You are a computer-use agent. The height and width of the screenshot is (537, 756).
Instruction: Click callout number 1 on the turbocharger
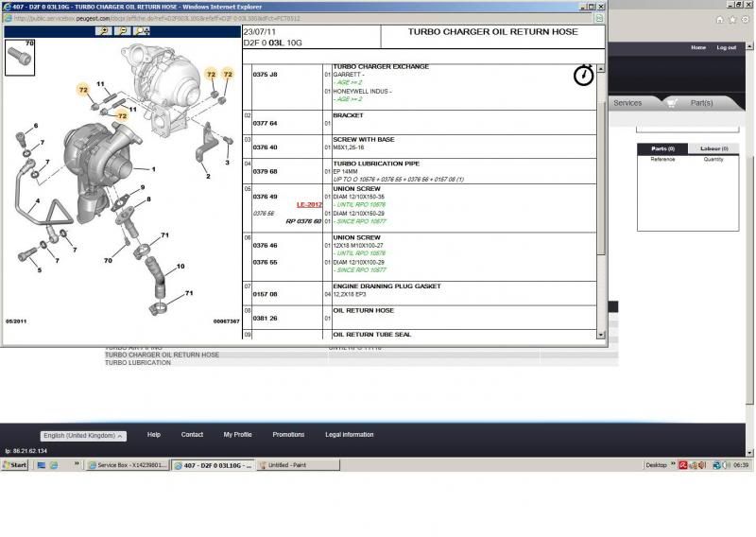(153, 169)
